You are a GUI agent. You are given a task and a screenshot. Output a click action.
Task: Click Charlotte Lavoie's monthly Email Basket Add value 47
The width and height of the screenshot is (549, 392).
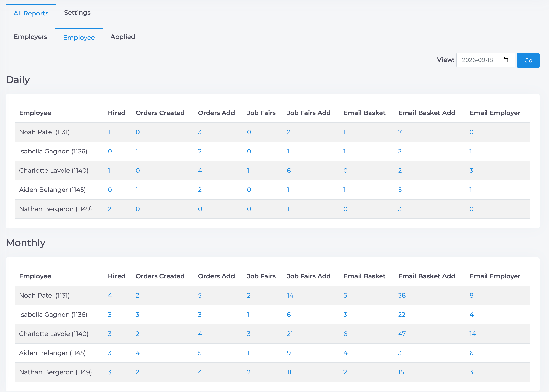402,334
